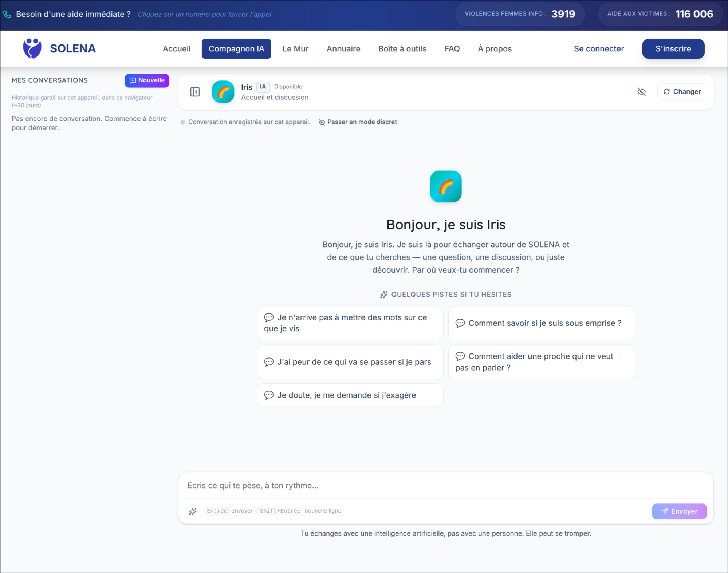Click 'Conversation enregistrée sur cet appareil.' text
This screenshot has width=728, height=573.
point(249,122)
